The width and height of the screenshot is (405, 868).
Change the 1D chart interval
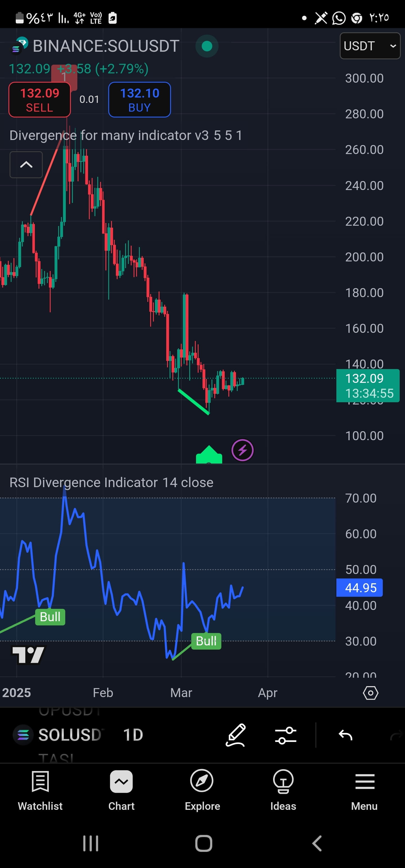coord(133,735)
